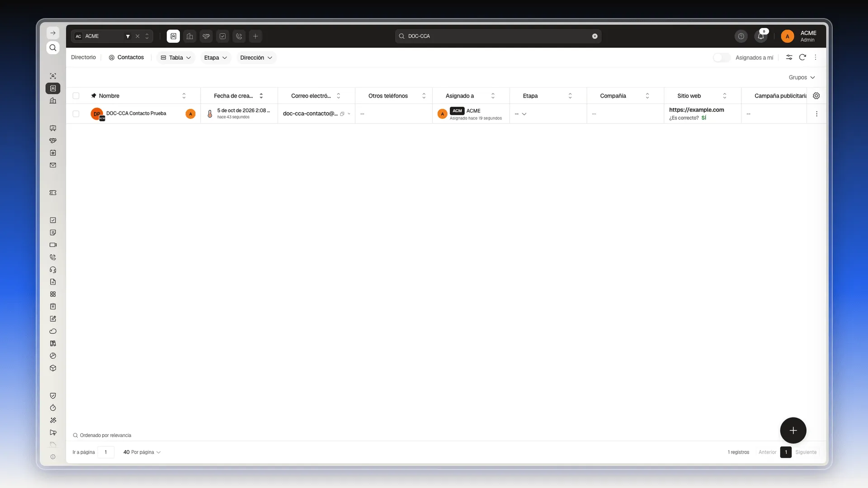Open the headset support icon in sidebar
868x488 pixels.
(x=53, y=270)
